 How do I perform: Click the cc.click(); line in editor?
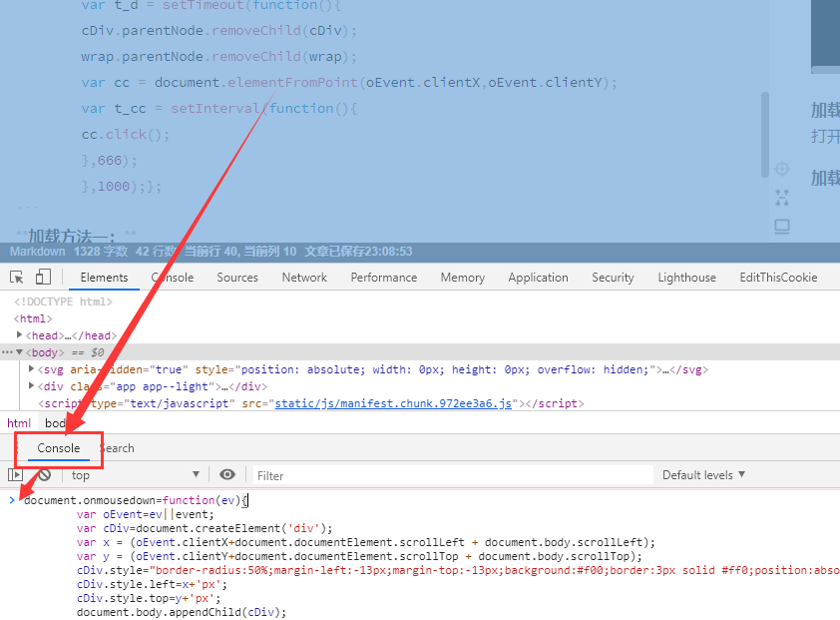[x=126, y=134]
